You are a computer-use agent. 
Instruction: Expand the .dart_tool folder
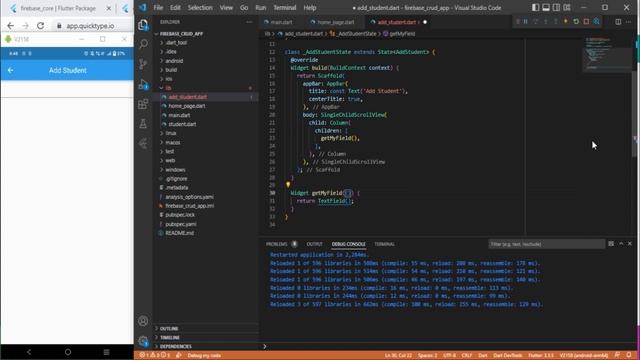pos(176,42)
